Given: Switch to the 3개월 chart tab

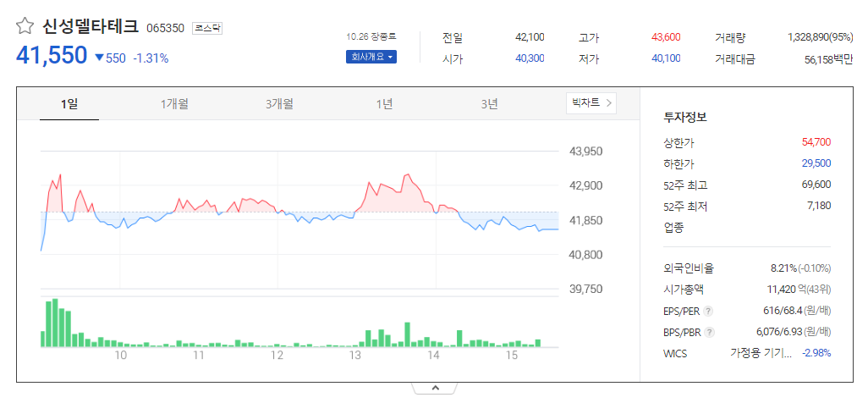Looking at the screenshot, I should coord(279,103).
